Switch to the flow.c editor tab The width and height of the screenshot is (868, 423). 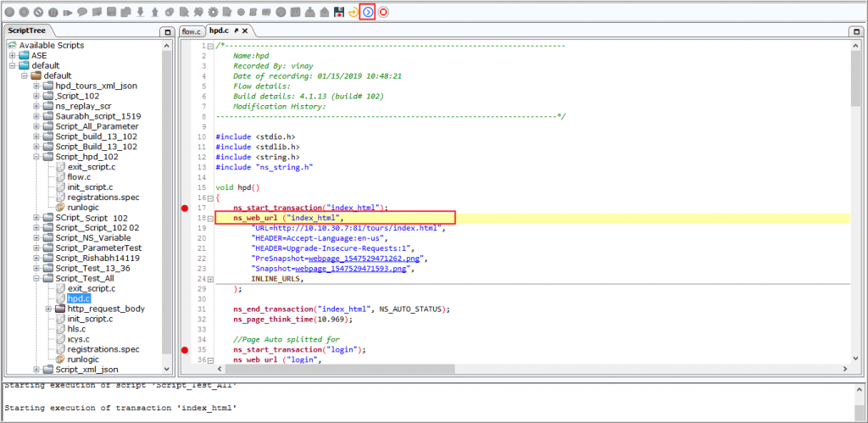(191, 31)
